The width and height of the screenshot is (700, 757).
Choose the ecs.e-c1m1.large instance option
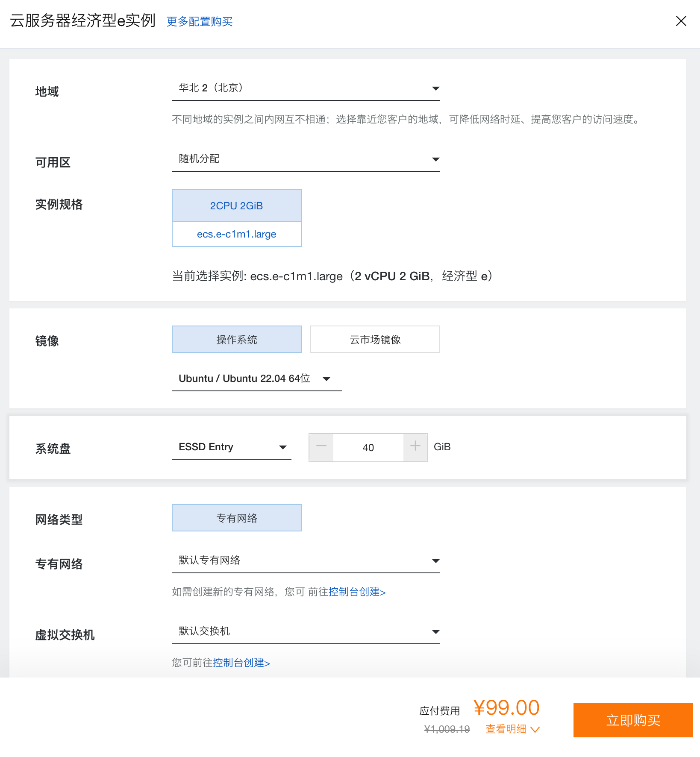tap(237, 234)
